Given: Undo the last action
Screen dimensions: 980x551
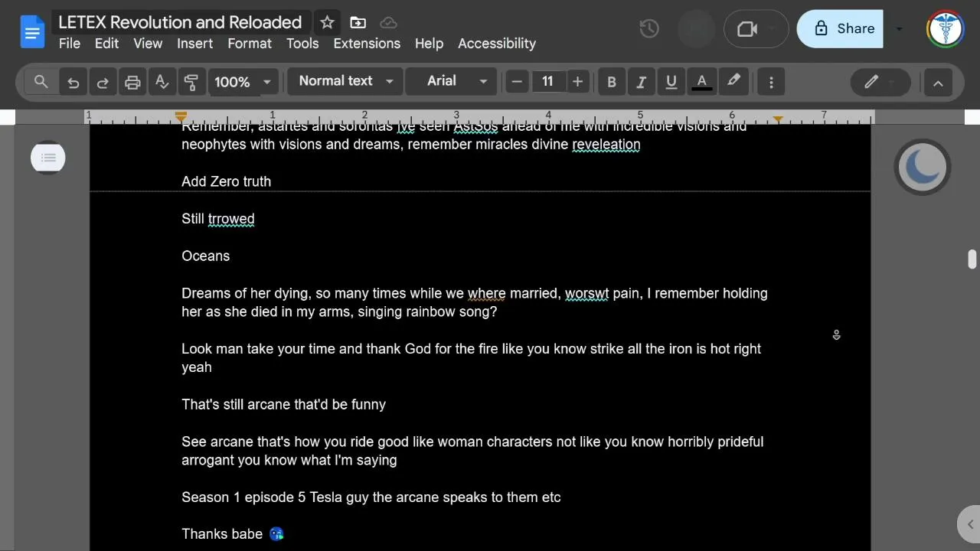Looking at the screenshot, I should pos(73,82).
